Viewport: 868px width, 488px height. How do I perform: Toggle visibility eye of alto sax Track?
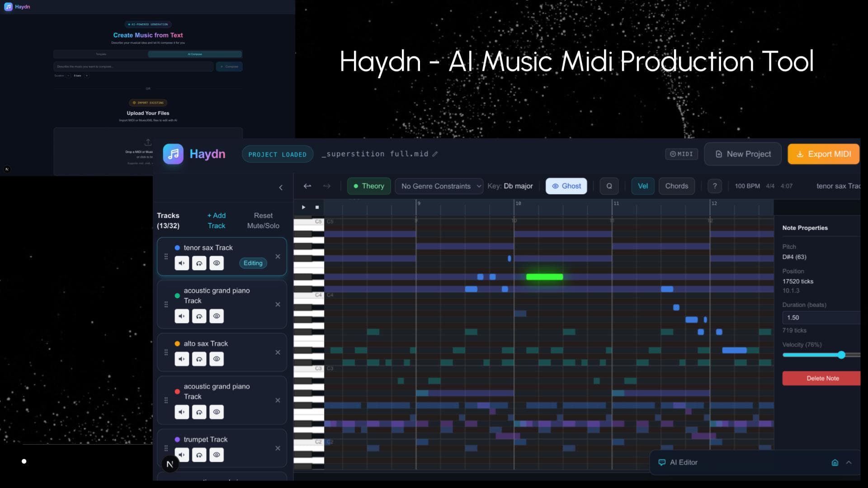(x=217, y=359)
